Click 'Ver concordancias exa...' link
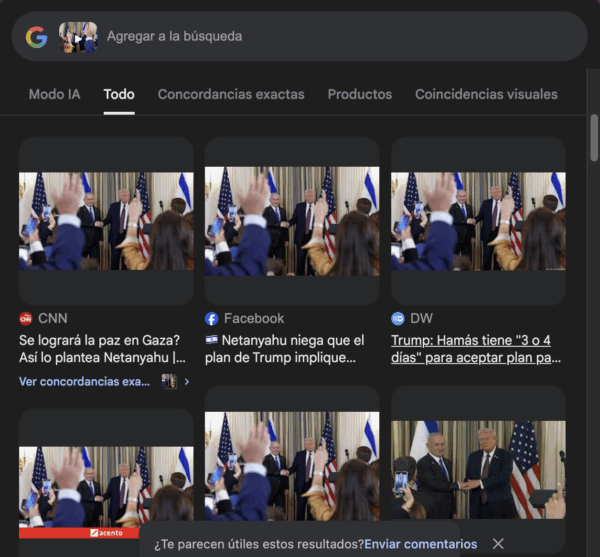Image resolution: width=600 pixels, height=557 pixels. 84,381
